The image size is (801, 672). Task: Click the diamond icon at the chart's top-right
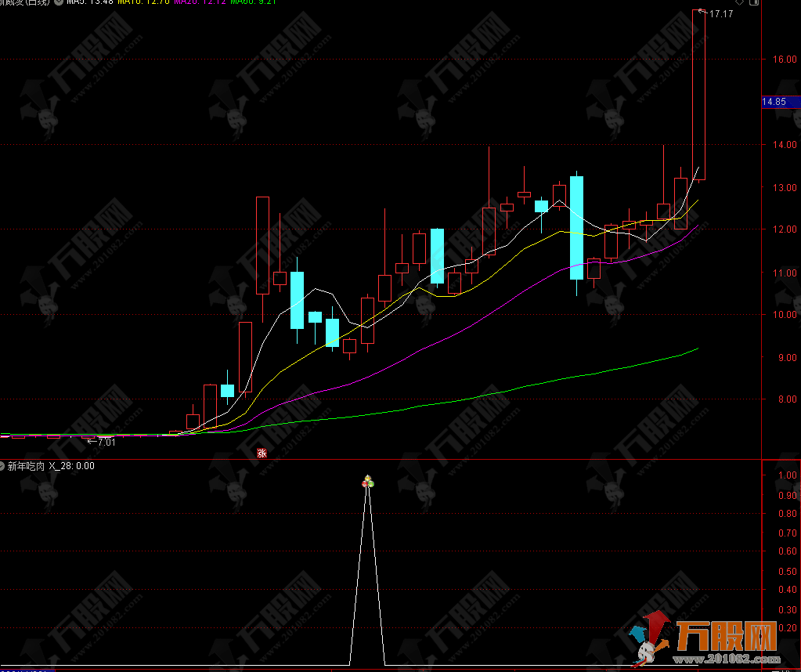coord(739,2)
